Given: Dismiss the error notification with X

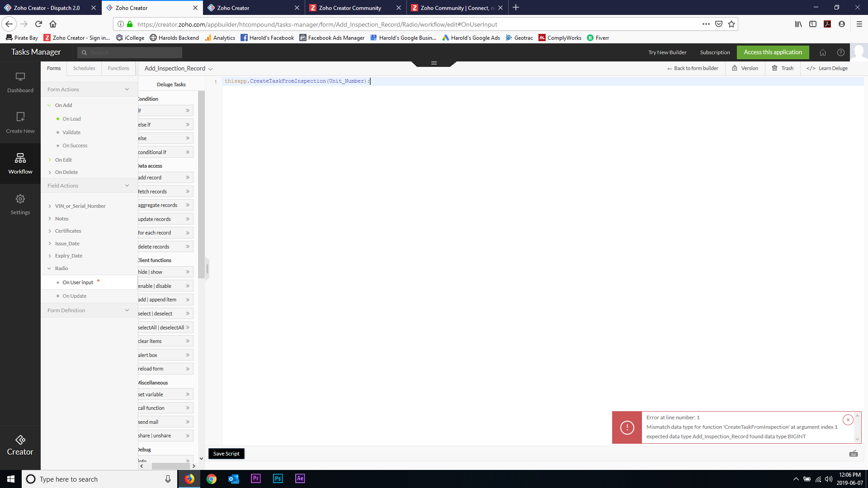Looking at the screenshot, I should tap(848, 420).
